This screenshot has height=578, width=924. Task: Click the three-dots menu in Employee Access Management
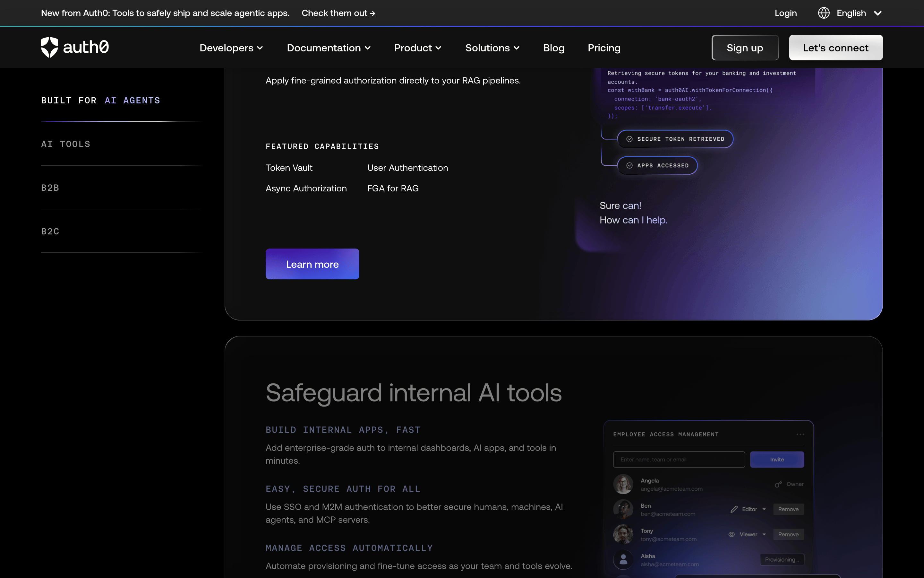800,434
